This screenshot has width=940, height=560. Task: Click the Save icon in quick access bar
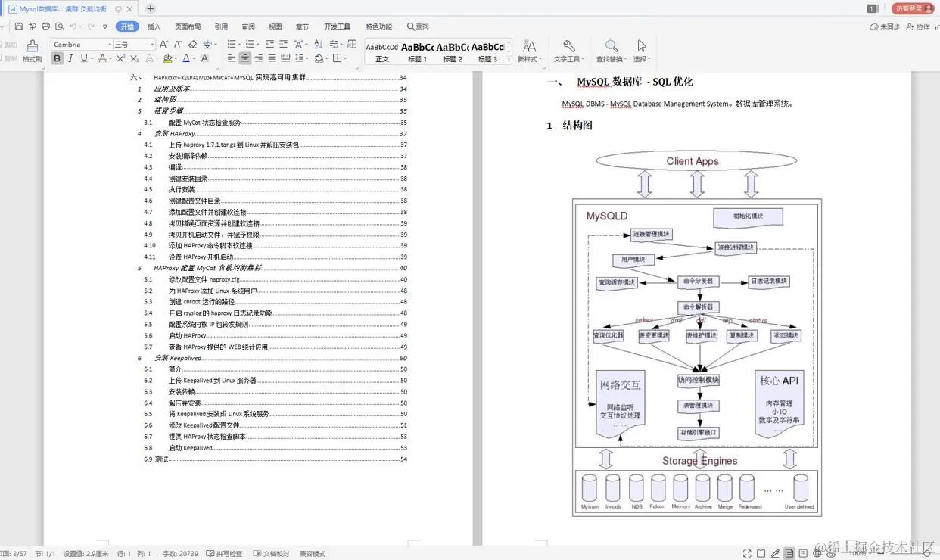pos(19,26)
